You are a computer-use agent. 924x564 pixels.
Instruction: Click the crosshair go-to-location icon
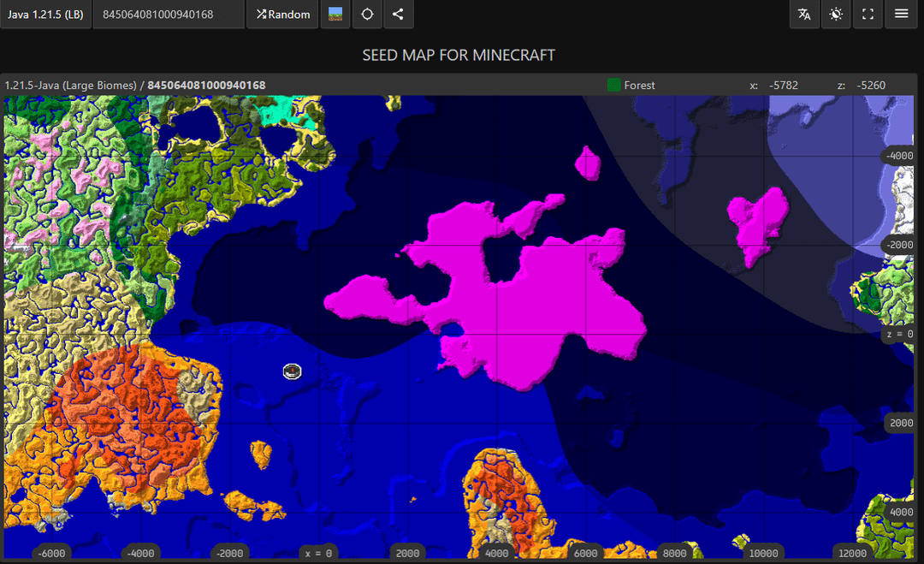pyautogui.click(x=367, y=15)
